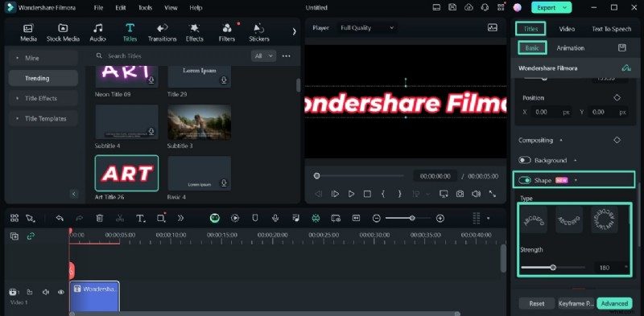The image size is (644, 316).
Task: Click the player volume icon
Action: tap(476, 194)
